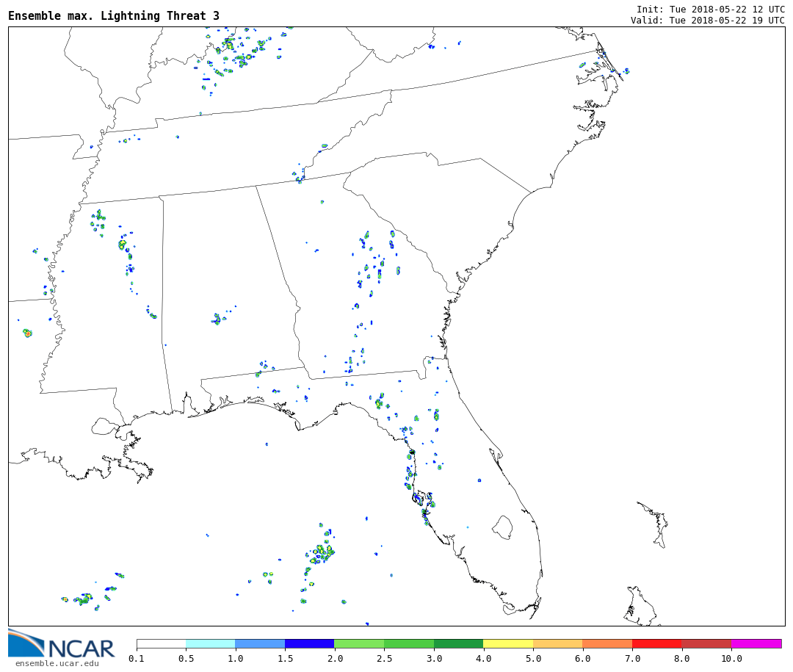Click Lake Okeechobee outline in Florida

click(x=502, y=527)
